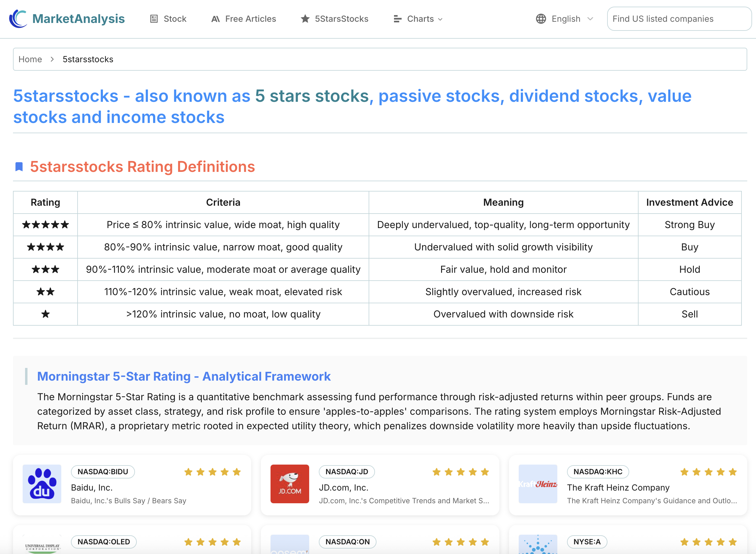The width and height of the screenshot is (756, 554).
Task: Click the breadcrumb chevron after Home
Action: (x=52, y=59)
